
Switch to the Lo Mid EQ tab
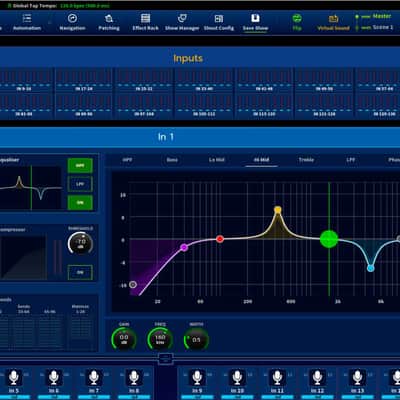pos(217,160)
